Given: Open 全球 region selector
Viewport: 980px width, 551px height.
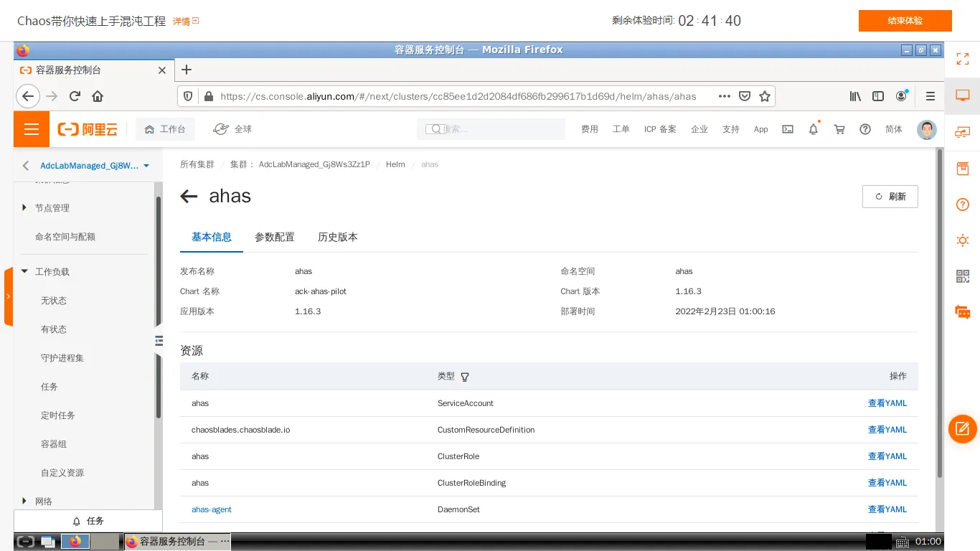Looking at the screenshot, I should pyautogui.click(x=233, y=129).
